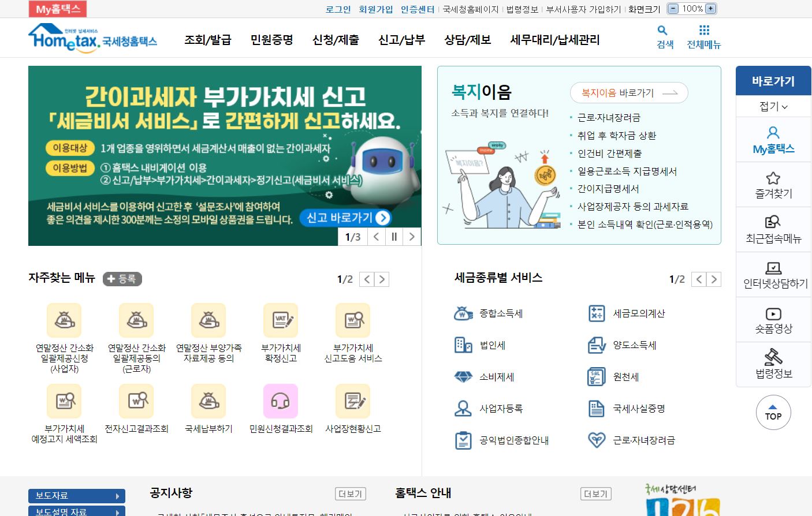Click the 종합소득세 money bag icon
The height and width of the screenshot is (516, 812).
463,313
